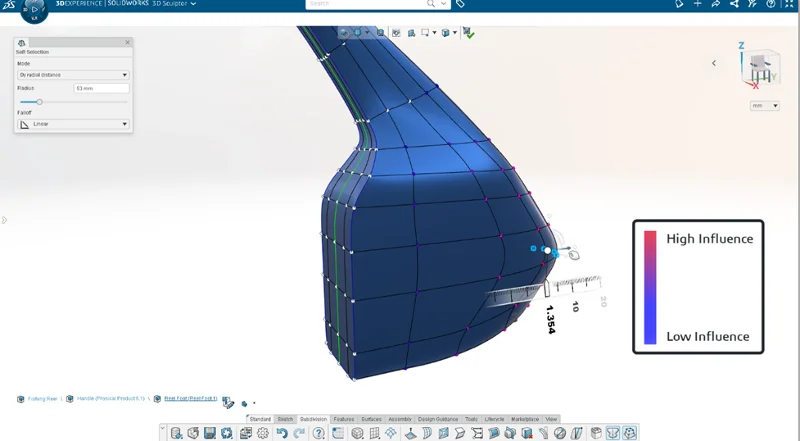Click the Share icon in top bar
800x441 pixels.
716,5
